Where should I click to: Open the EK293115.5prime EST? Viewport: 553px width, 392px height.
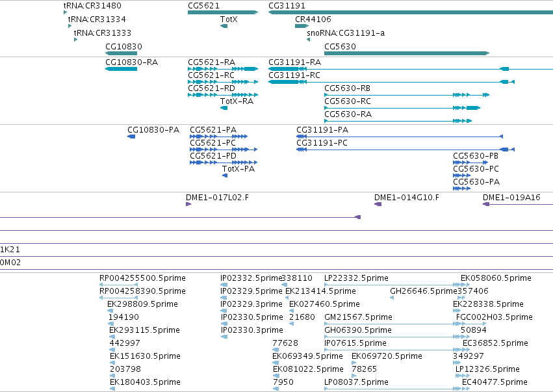tap(112, 337)
